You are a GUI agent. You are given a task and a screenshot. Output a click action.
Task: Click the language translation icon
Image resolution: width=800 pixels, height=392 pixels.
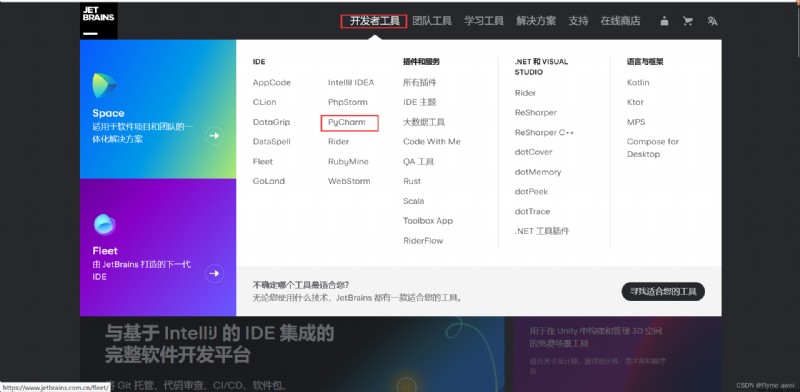pyautogui.click(x=712, y=21)
